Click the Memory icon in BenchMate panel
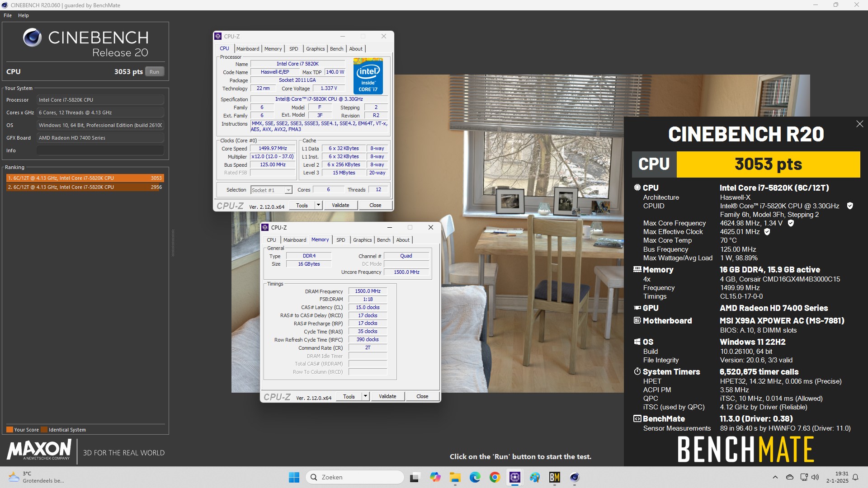 pyautogui.click(x=637, y=269)
